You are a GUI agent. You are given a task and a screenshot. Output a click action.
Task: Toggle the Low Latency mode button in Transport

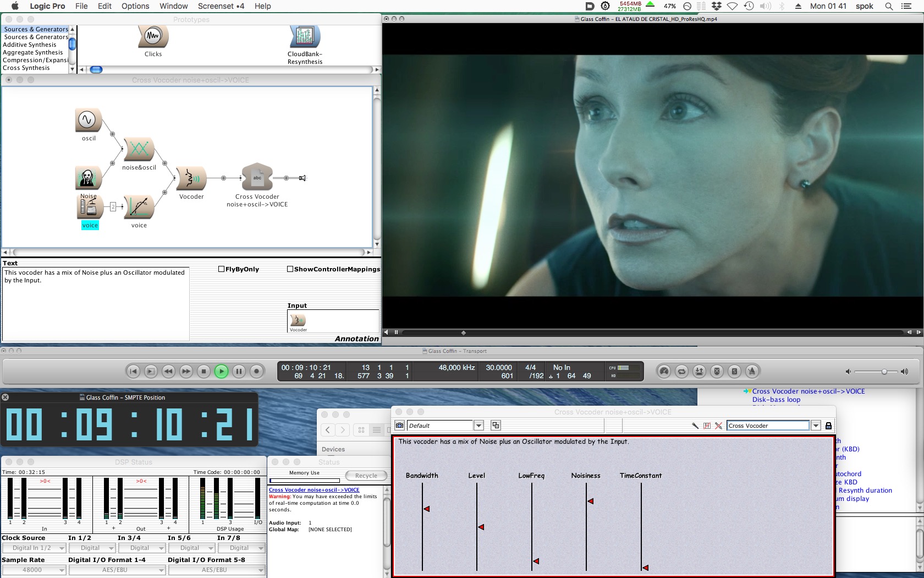coord(664,371)
